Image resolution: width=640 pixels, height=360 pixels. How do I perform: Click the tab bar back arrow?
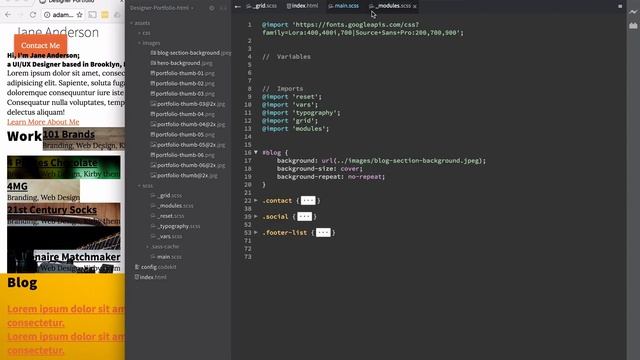[238, 7]
